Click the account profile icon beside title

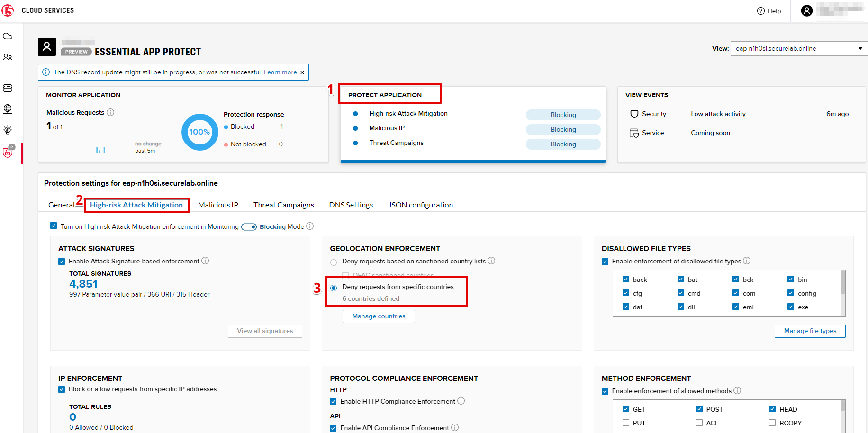[x=47, y=47]
